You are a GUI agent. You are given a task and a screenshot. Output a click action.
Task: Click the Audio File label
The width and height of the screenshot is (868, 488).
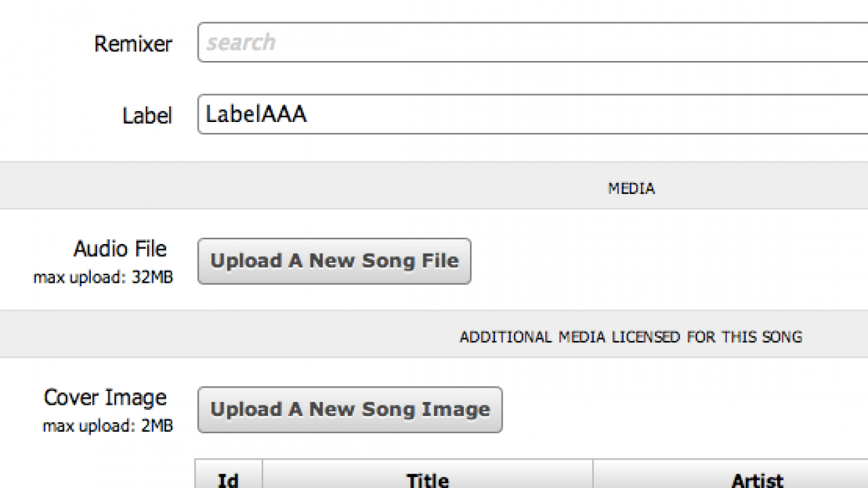coord(120,249)
